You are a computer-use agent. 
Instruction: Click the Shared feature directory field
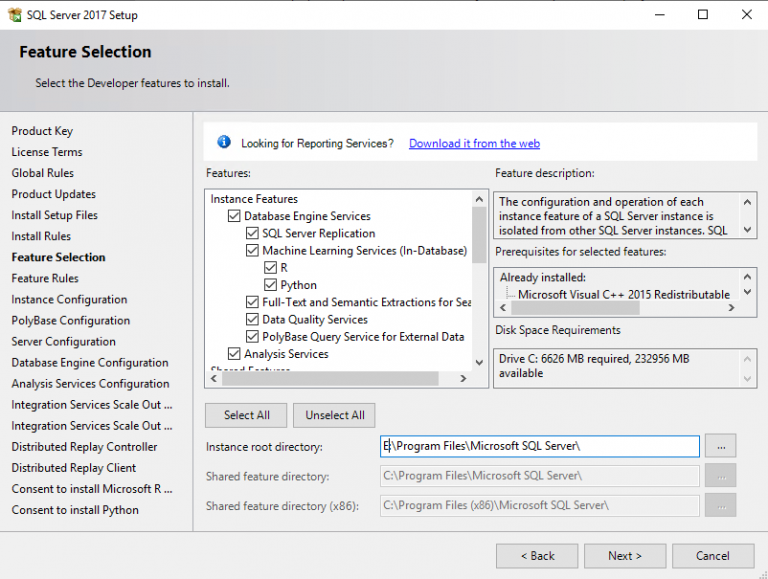(x=539, y=476)
